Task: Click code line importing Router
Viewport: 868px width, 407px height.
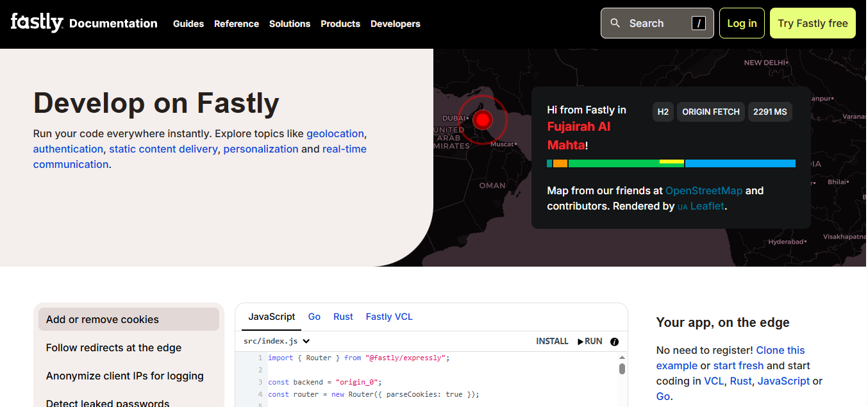Action: 359,358
